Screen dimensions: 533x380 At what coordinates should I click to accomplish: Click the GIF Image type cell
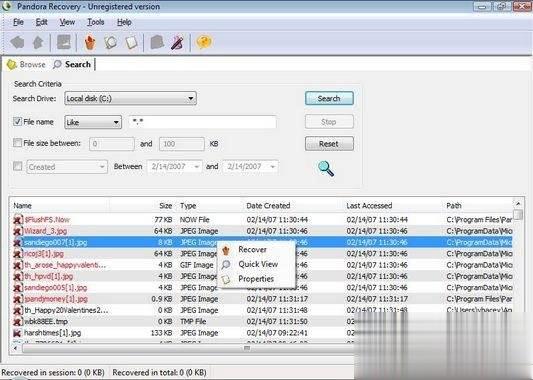[197, 265]
